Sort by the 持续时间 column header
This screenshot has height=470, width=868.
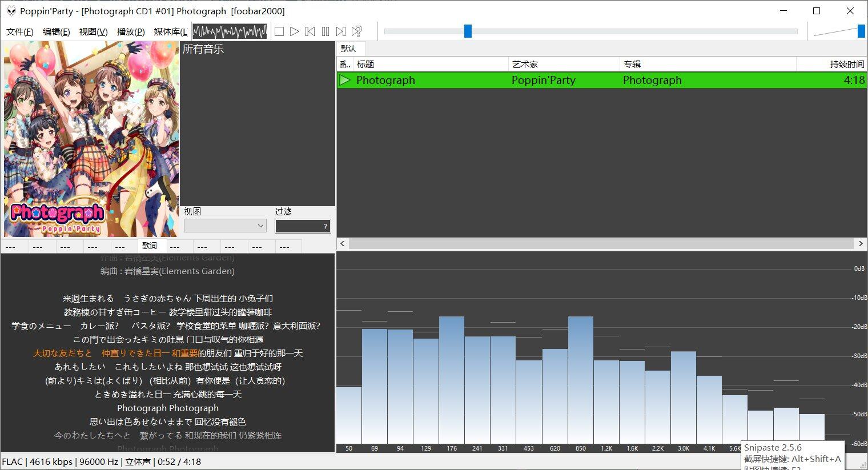831,65
